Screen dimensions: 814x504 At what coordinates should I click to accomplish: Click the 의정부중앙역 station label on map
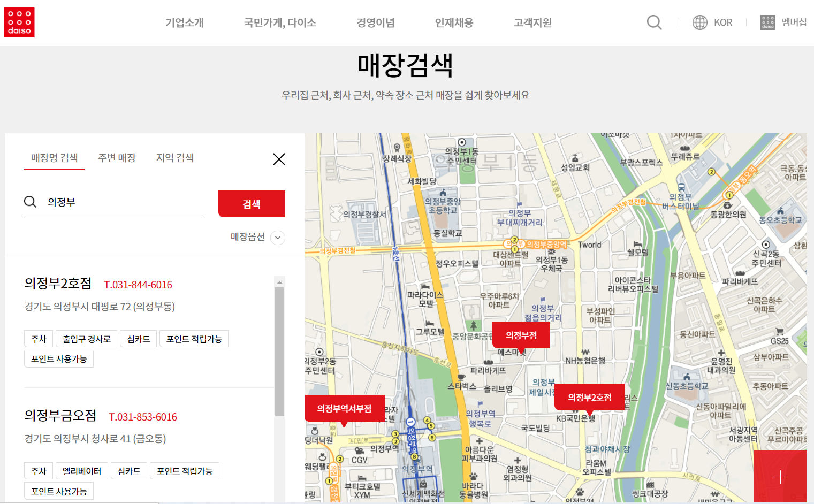coord(545,245)
